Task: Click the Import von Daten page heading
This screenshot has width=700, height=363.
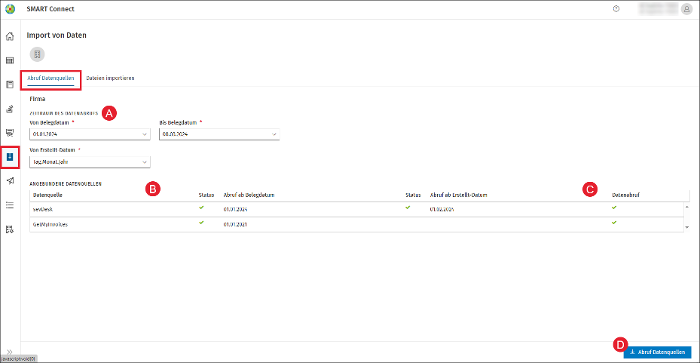Action: [x=57, y=35]
